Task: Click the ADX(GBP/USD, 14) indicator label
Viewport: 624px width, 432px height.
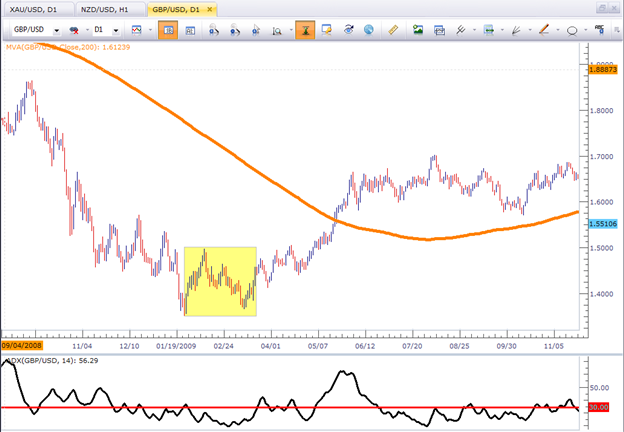Action: click(x=52, y=361)
